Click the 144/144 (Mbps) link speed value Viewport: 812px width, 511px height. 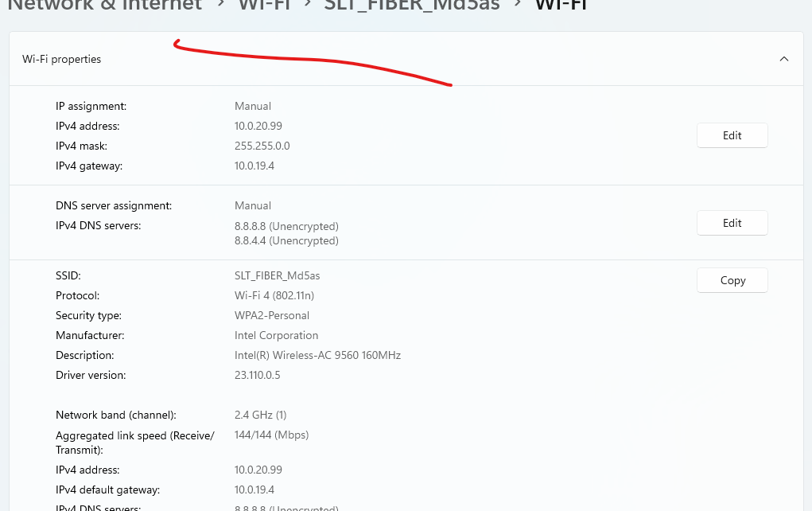pyautogui.click(x=271, y=435)
